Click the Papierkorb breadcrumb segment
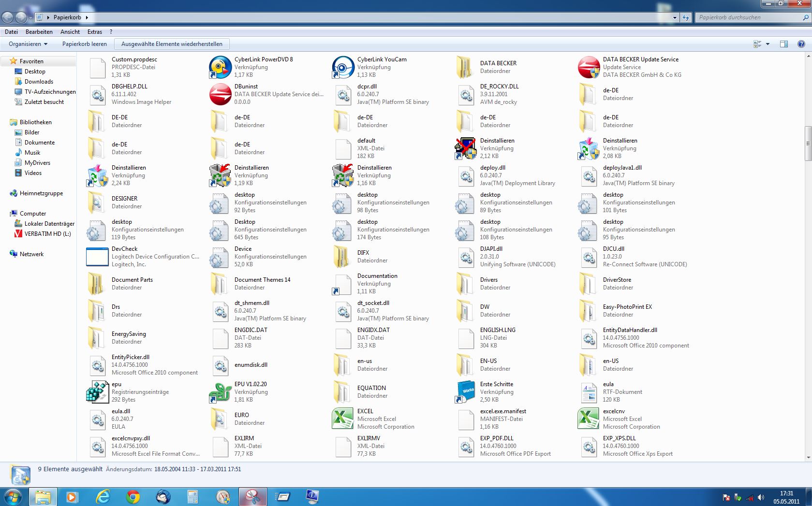This screenshot has height=506, width=812. (x=67, y=17)
